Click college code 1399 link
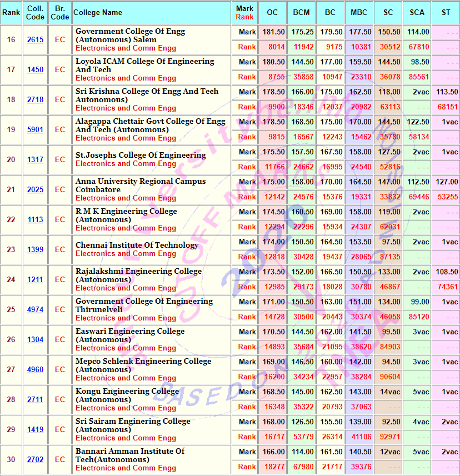 click(x=35, y=250)
